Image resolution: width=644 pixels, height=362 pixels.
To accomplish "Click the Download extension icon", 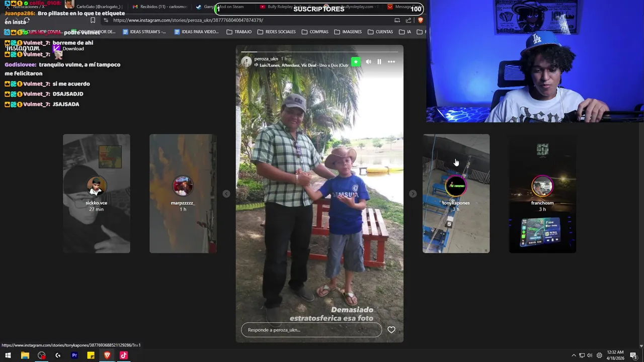I will point(57,48).
